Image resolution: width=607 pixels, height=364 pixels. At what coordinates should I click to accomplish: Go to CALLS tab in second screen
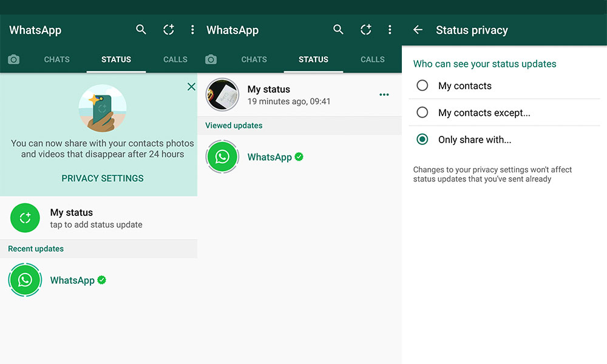coord(373,59)
